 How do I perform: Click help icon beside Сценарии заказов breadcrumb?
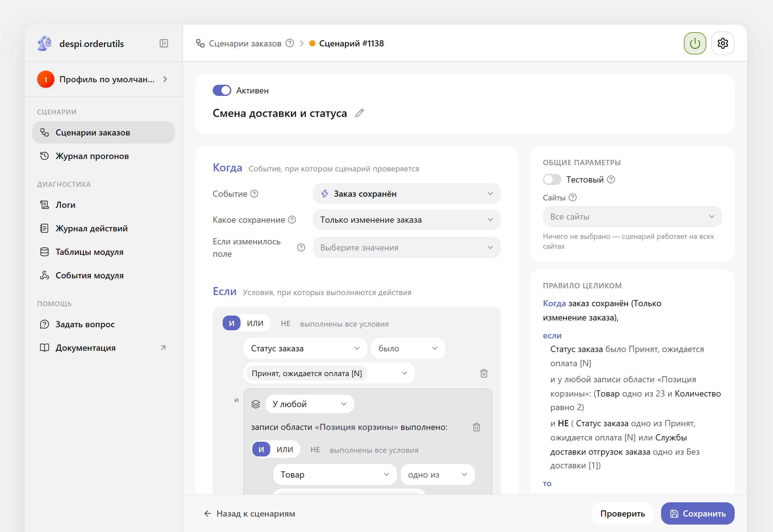(290, 43)
